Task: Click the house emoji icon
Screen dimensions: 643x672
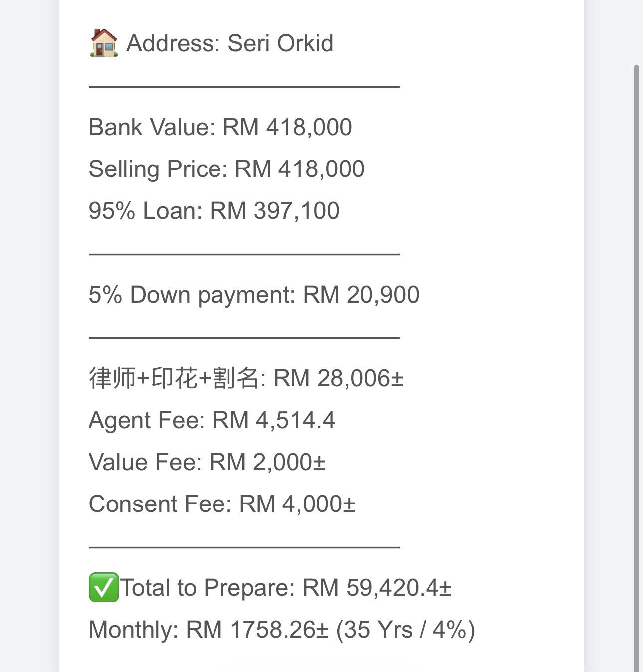Action: [104, 43]
